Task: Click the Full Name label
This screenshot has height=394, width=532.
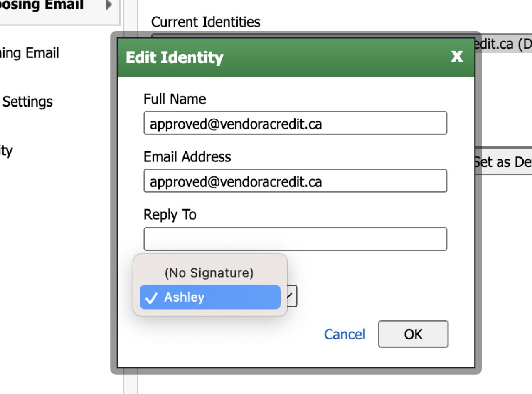Action: click(x=175, y=99)
